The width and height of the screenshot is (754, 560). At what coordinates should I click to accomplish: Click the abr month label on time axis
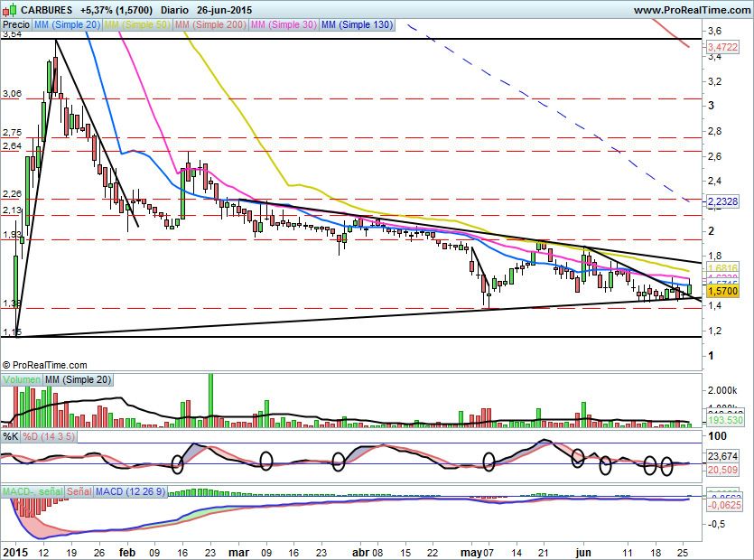pos(360,552)
